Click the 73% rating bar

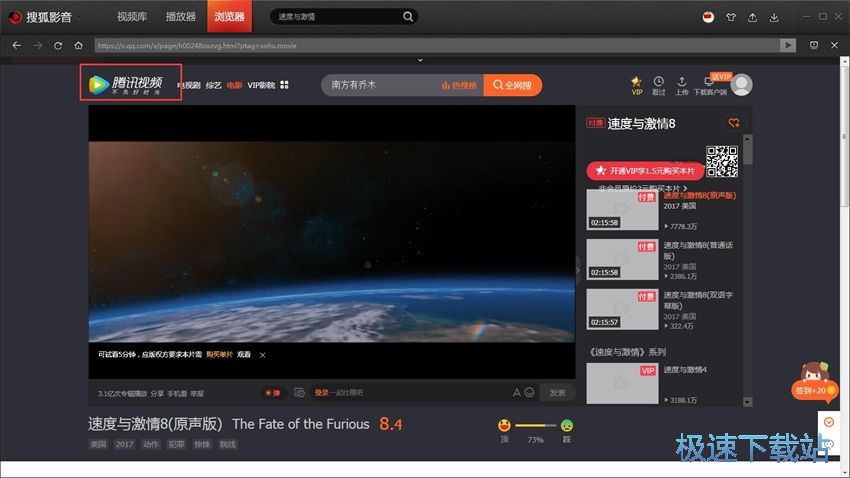[536, 425]
